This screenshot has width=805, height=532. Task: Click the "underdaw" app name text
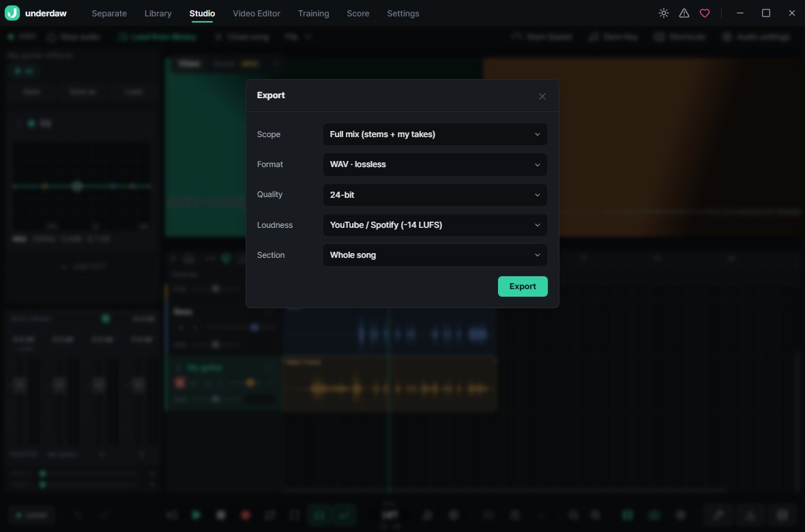click(x=46, y=14)
